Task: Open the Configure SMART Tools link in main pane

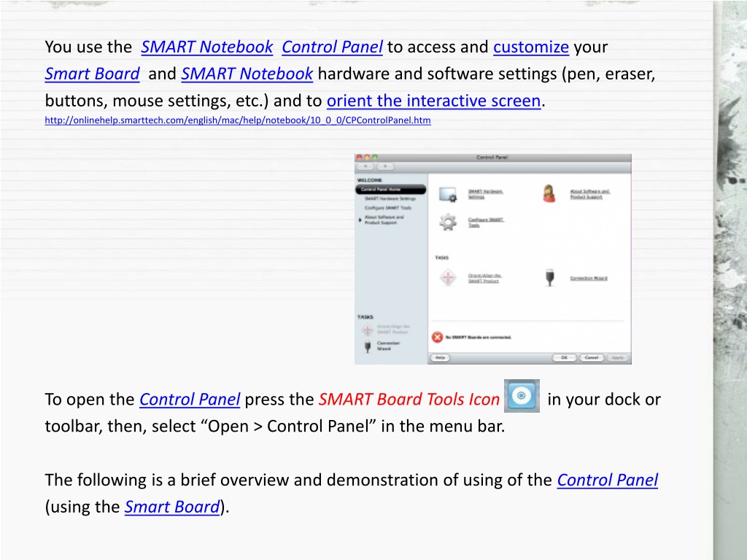Action: [485, 222]
